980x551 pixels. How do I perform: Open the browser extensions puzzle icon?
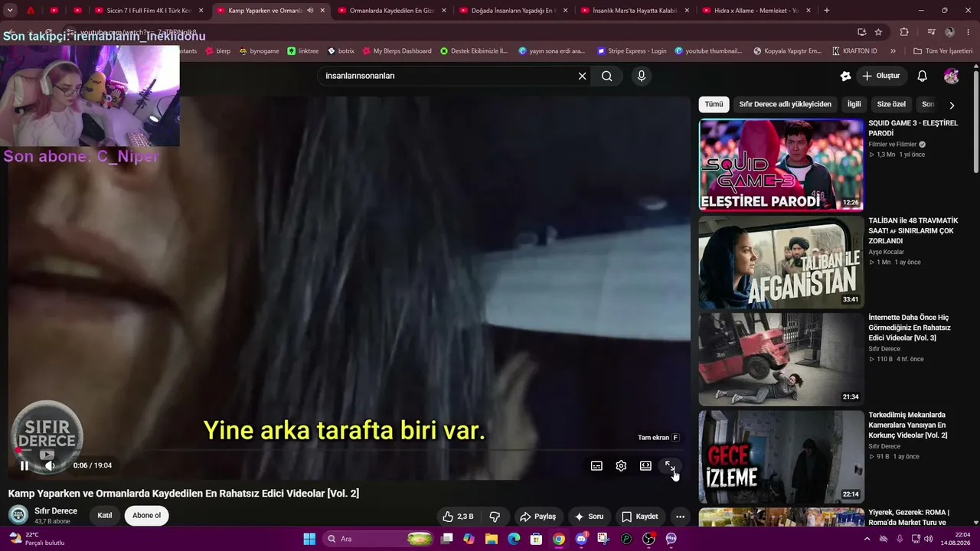coord(904,32)
